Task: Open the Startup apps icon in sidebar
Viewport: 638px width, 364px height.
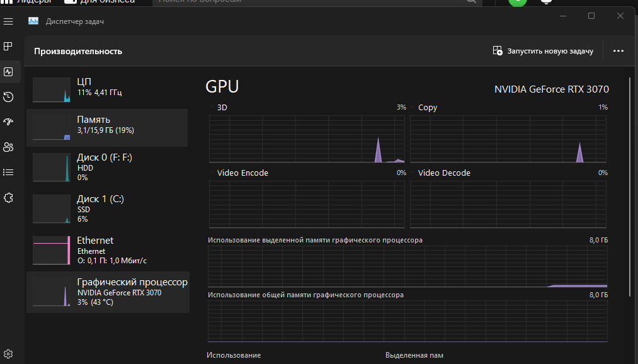Action: [8, 122]
